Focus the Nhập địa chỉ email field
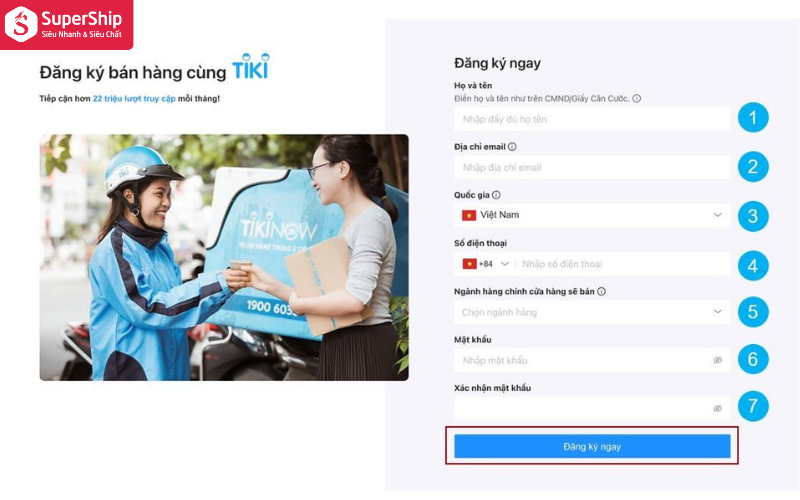 point(592,167)
